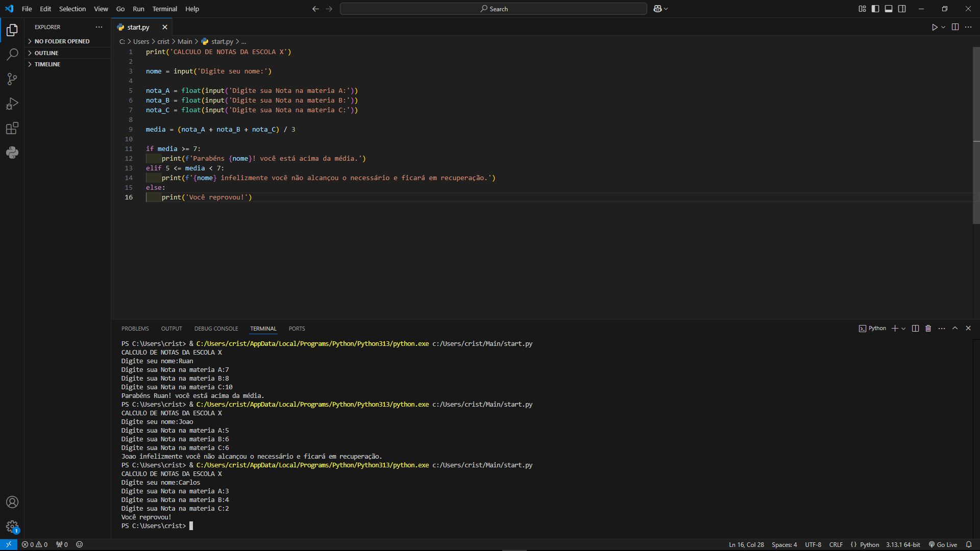
Task: Select the TERMINAL tab
Action: click(263, 329)
